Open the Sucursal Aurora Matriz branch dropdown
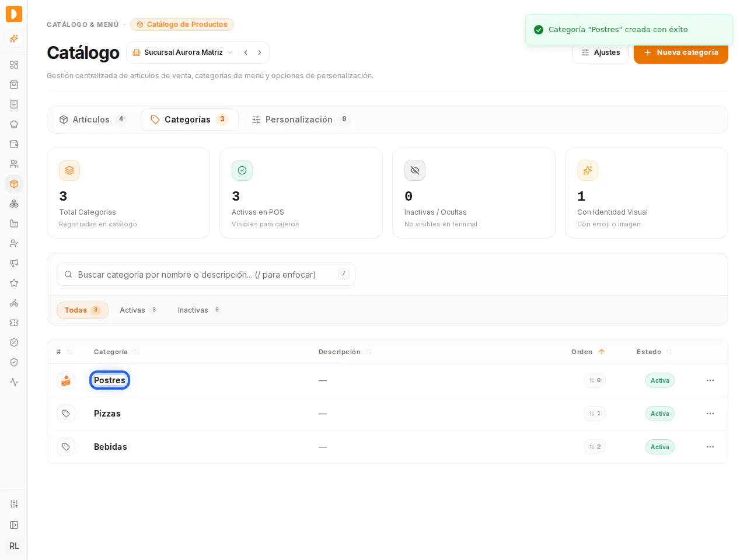The image size is (747, 560). click(x=183, y=52)
